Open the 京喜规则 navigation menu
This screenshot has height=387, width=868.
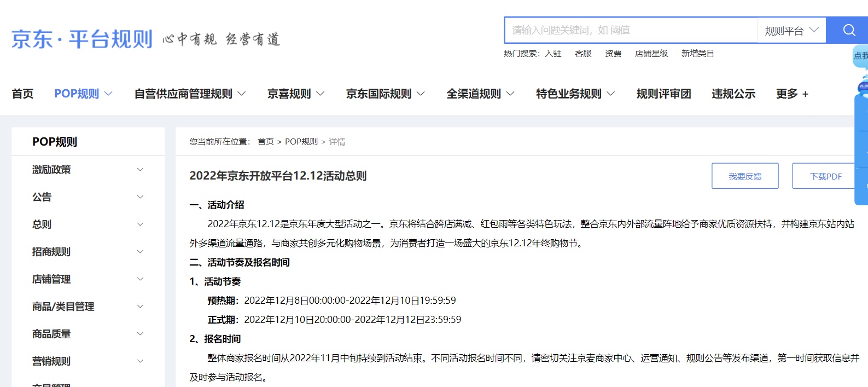tap(295, 94)
